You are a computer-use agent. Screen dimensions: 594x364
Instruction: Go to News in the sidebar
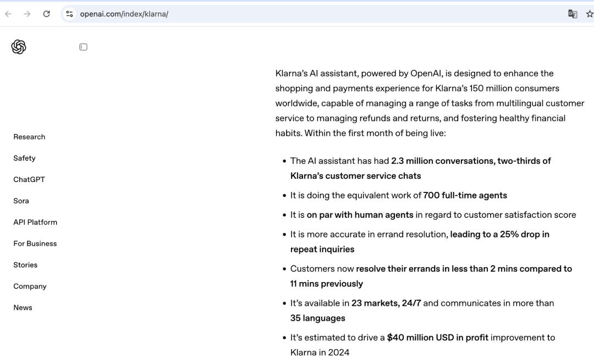(x=23, y=307)
